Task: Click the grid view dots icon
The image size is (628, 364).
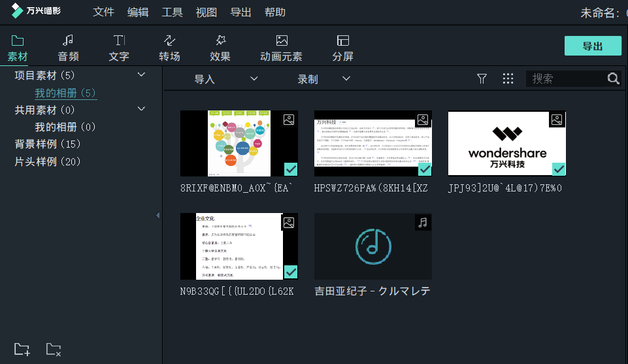Action: click(x=508, y=78)
